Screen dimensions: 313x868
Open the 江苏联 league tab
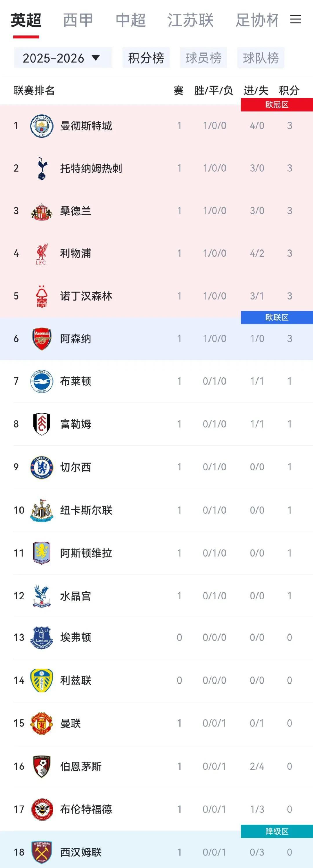click(x=190, y=20)
